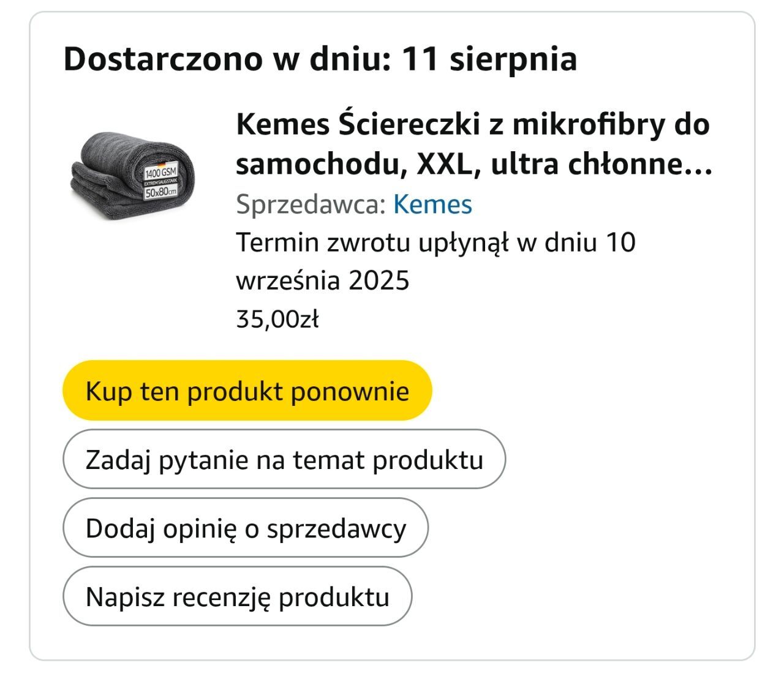784x679 pixels.
Task: Open the Kemes seller link
Action: (432, 204)
